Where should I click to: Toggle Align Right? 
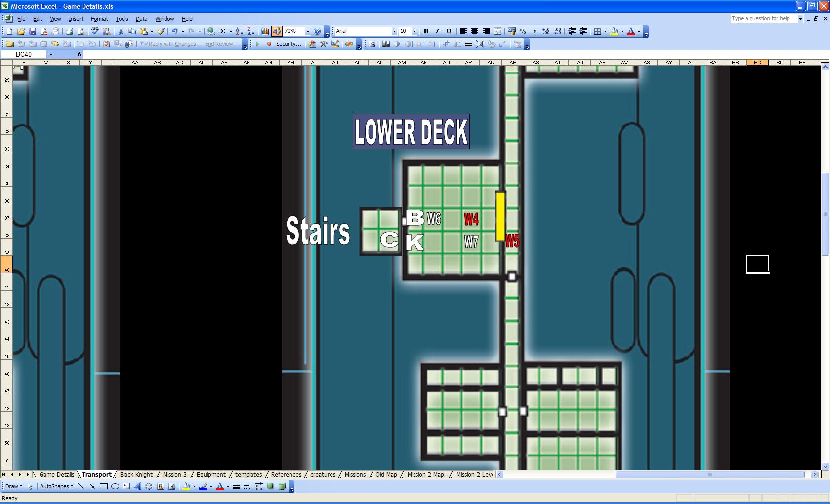(x=486, y=31)
